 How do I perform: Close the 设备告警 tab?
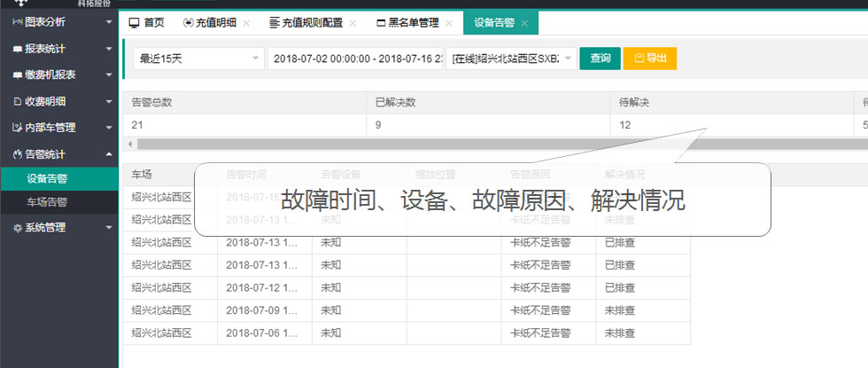(524, 23)
